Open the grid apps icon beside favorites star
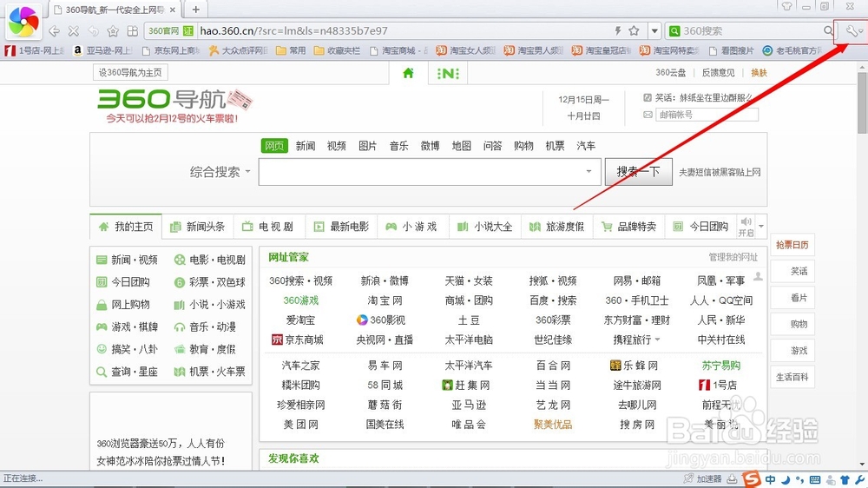The height and width of the screenshot is (488, 868). tap(132, 31)
